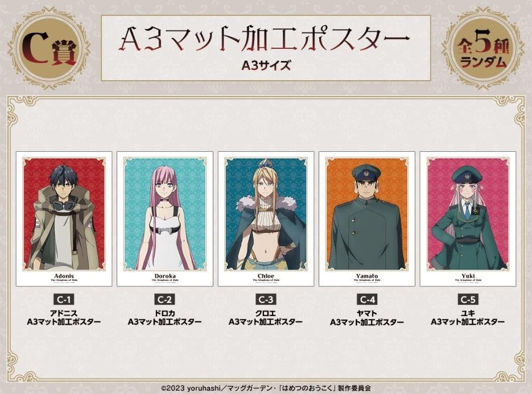Click the C-3 label badge
Screen dimensions: 532x394
pyautogui.click(x=266, y=300)
